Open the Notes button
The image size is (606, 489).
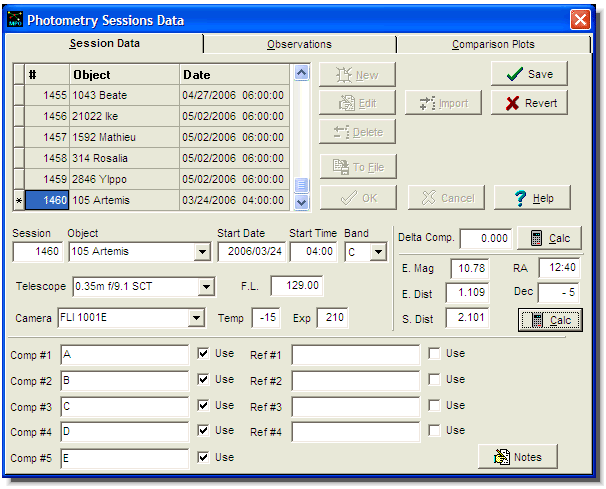pos(518,457)
